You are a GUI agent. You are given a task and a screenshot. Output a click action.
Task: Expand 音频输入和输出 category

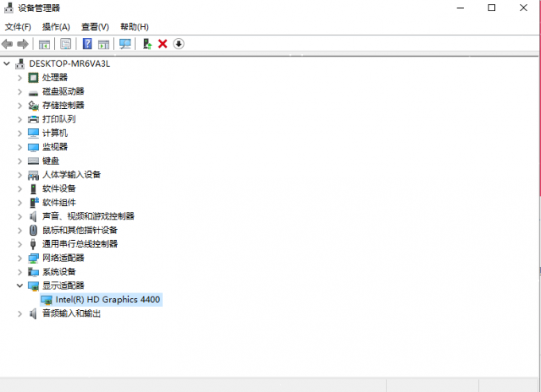pyautogui.click(x=20, y=313)
